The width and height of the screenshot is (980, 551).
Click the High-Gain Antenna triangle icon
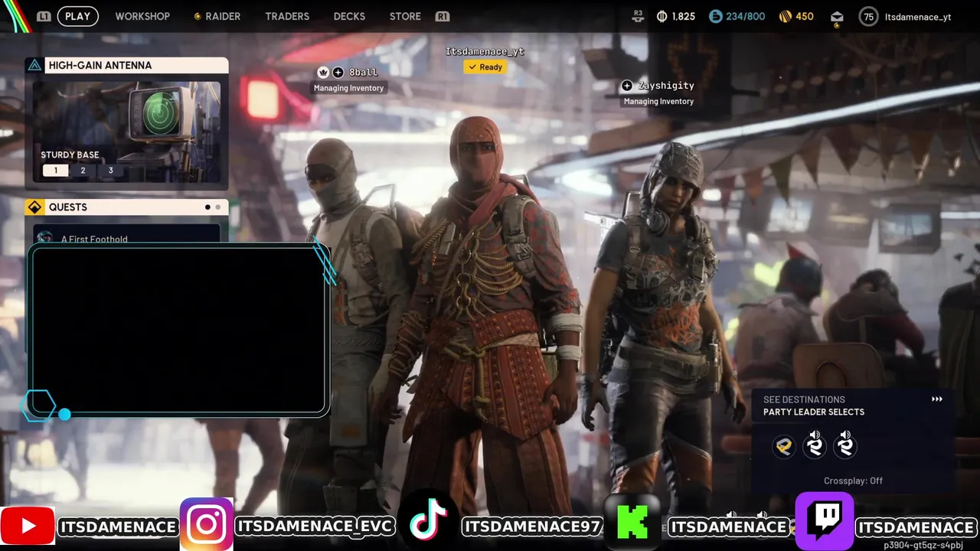click(34, 65)
